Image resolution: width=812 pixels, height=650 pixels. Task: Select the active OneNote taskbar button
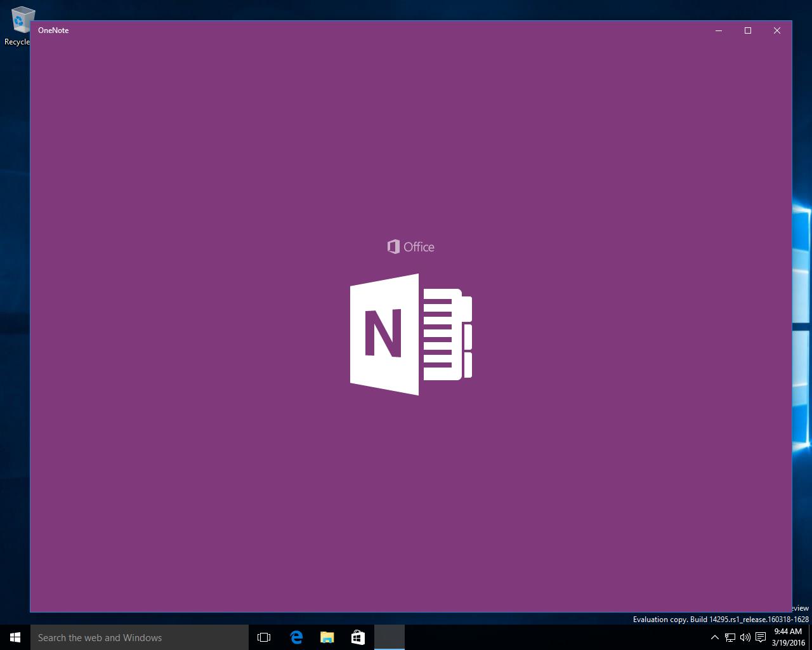click(389, 637)
